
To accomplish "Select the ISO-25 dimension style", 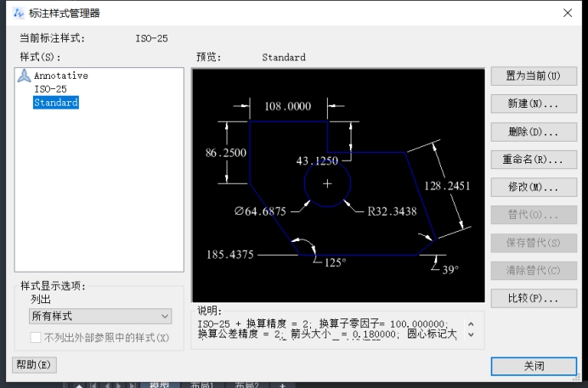I will (x=50, y=88).
